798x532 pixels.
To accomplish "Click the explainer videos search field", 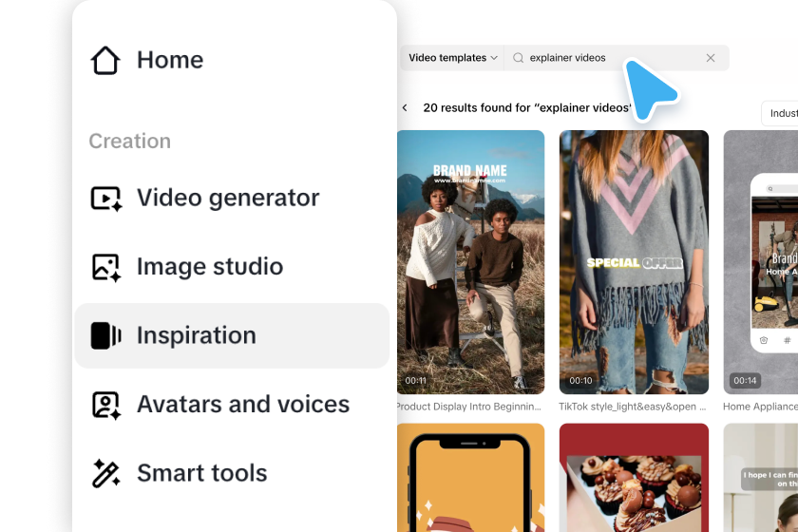I will pos(617,58).
